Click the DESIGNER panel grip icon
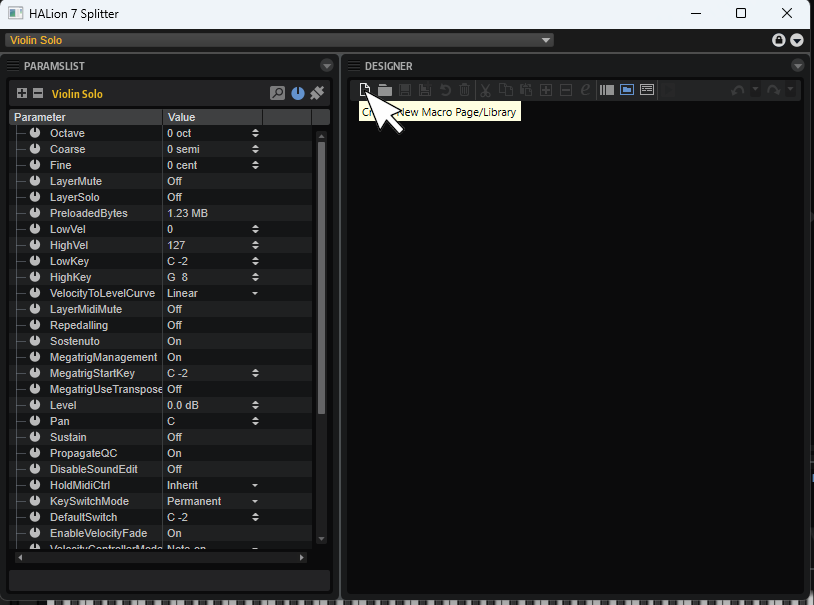This screenshot has height=605, width=814. pyautogui.click(x=354, y=65)
